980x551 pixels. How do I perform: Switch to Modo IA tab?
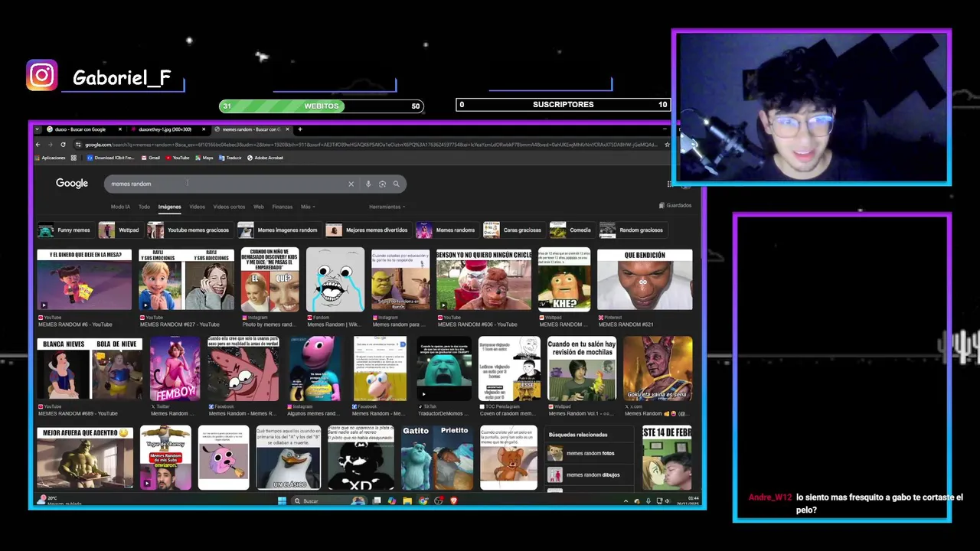[120, 207]
